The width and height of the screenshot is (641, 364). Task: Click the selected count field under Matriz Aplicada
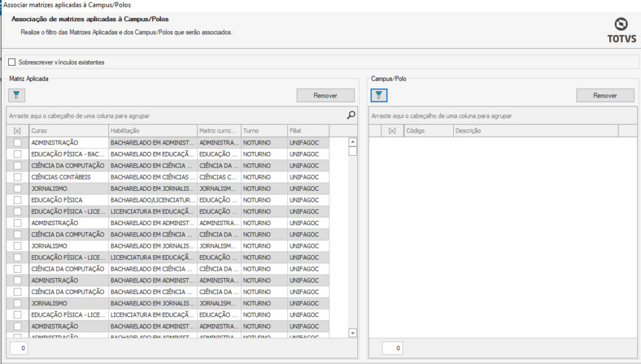pyautogui.click(x=19, y=348)
